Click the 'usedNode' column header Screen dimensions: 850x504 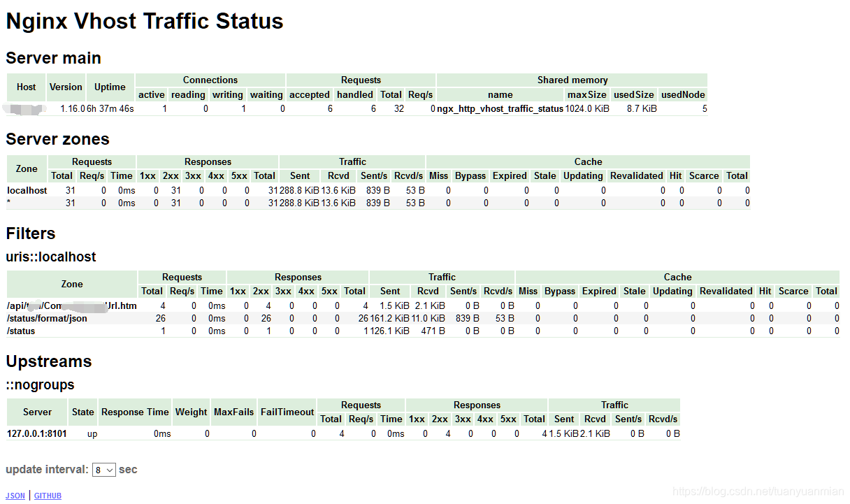tap(683, 94)
